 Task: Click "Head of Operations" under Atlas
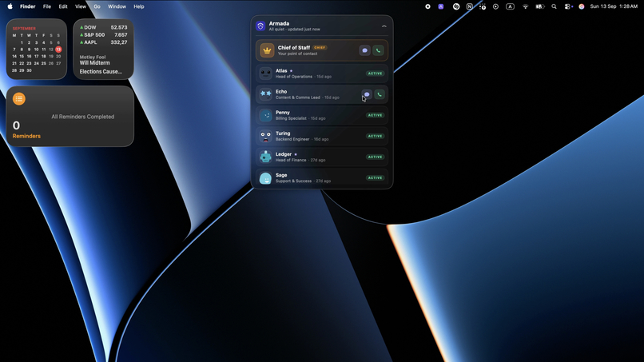pyautogui.click(x=294, y=77)
